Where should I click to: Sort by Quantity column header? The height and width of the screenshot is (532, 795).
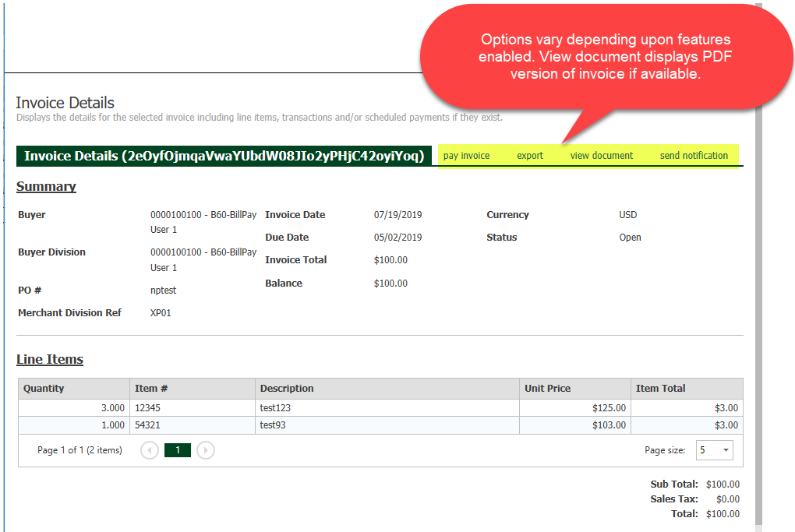(74, 389)
